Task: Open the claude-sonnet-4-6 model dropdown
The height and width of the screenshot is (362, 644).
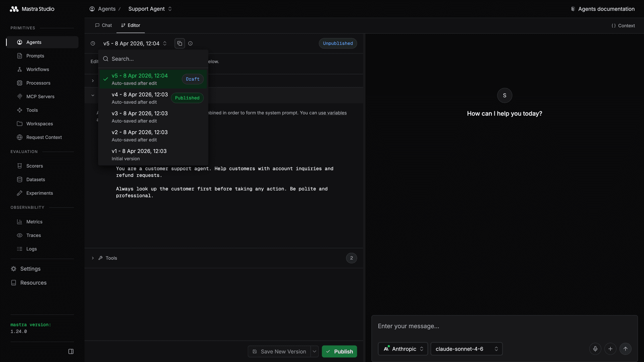Action: point(466,349)
